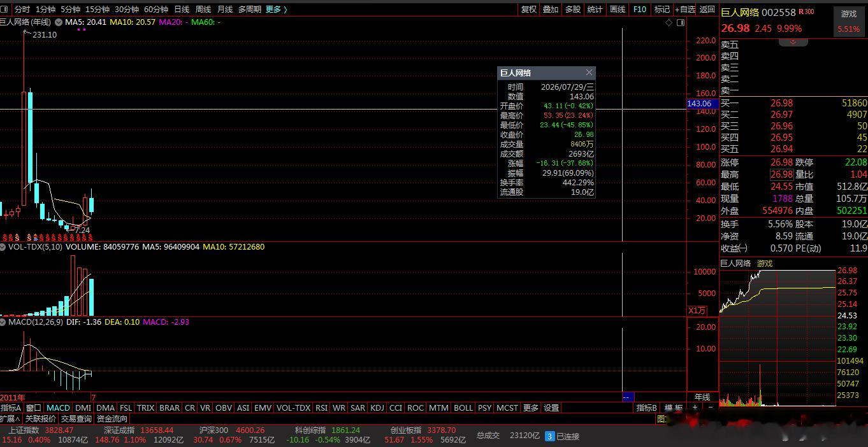Add stock via +自选 button
This screenshot has width=868, height=447.
684,9
